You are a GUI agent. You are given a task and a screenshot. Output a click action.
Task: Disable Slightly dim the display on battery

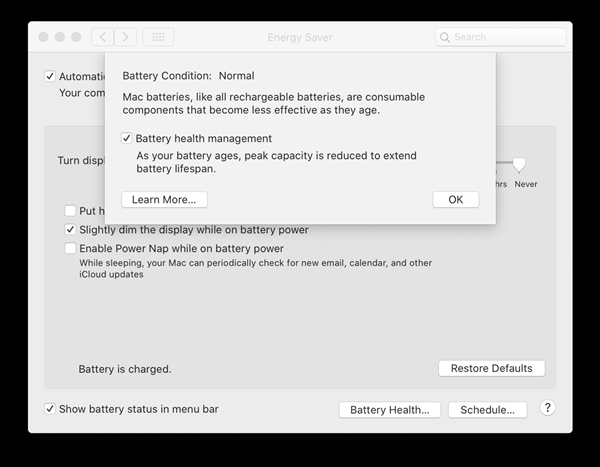[70, 229]
